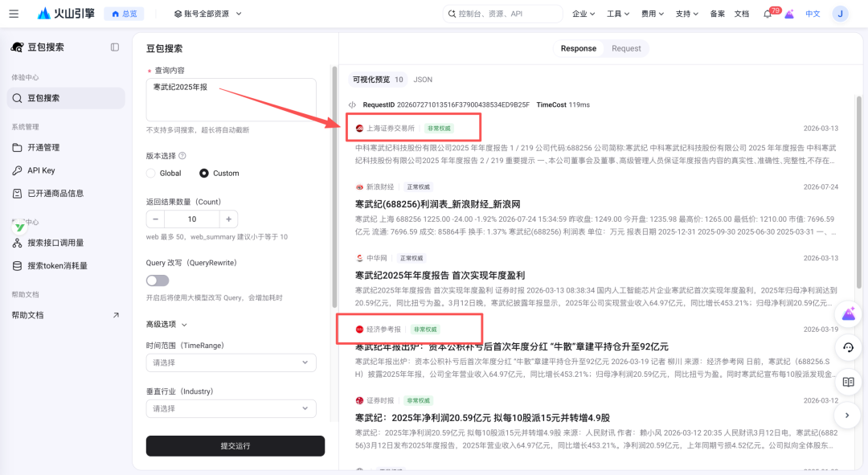Open the 工具 menu
Viewport: 868px width, 475px height.
coord(618,14)
